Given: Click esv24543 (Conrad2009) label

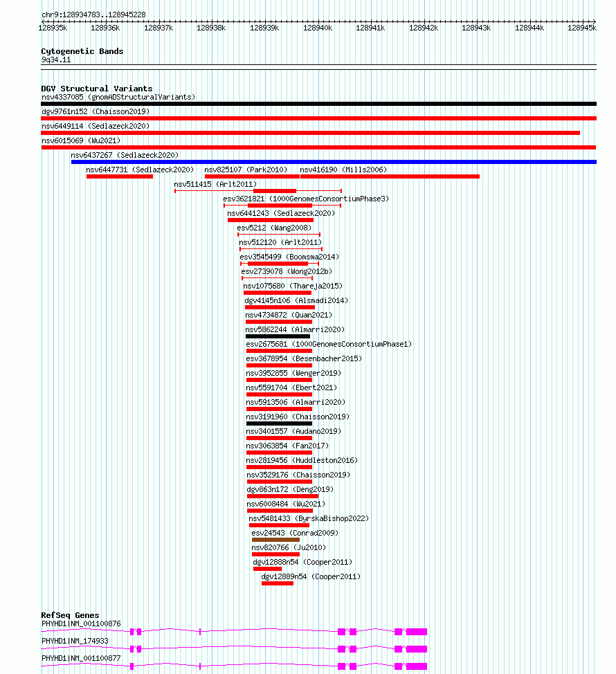Looking at the screenshot, I should click(x=294, y=534).
